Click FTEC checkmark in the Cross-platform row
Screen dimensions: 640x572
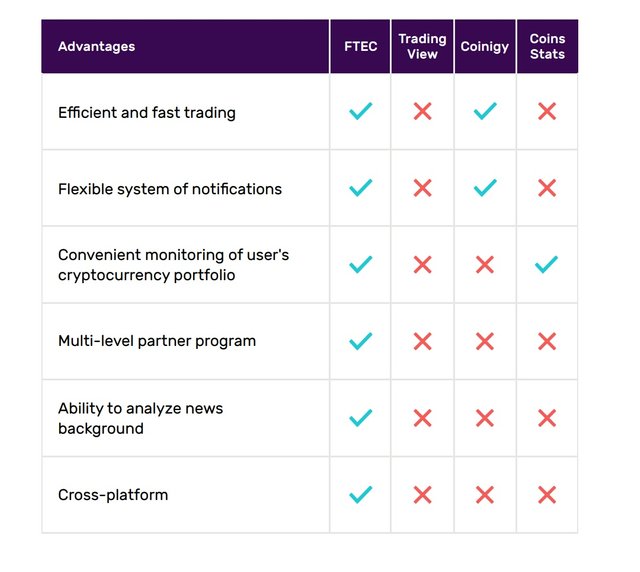tap(360, 494)
